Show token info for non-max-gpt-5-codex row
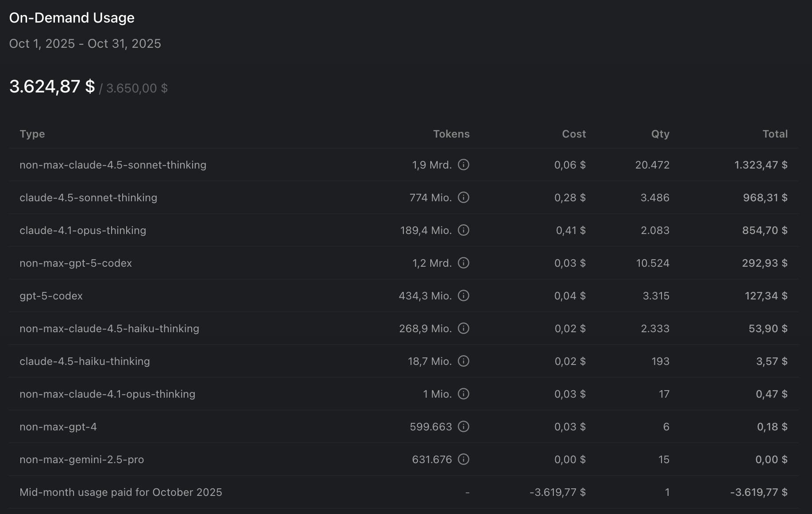 coord(463,263)
